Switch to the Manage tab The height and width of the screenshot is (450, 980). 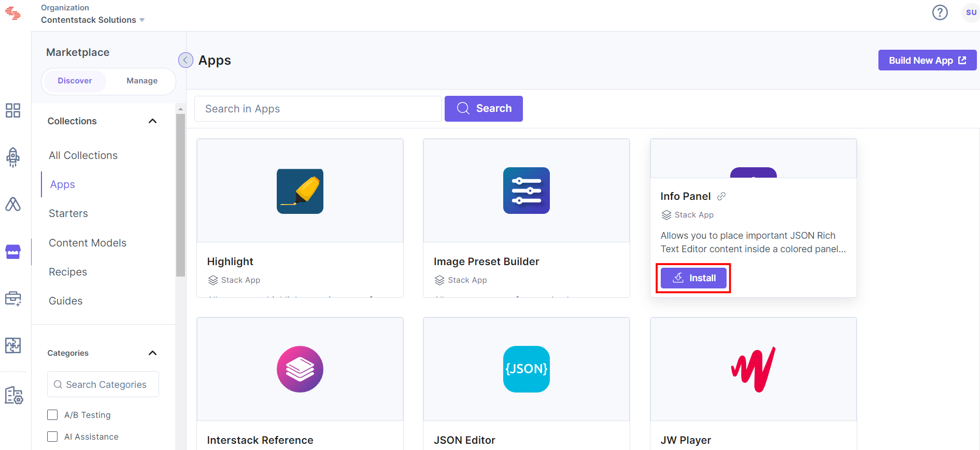[x=142, y=81]
